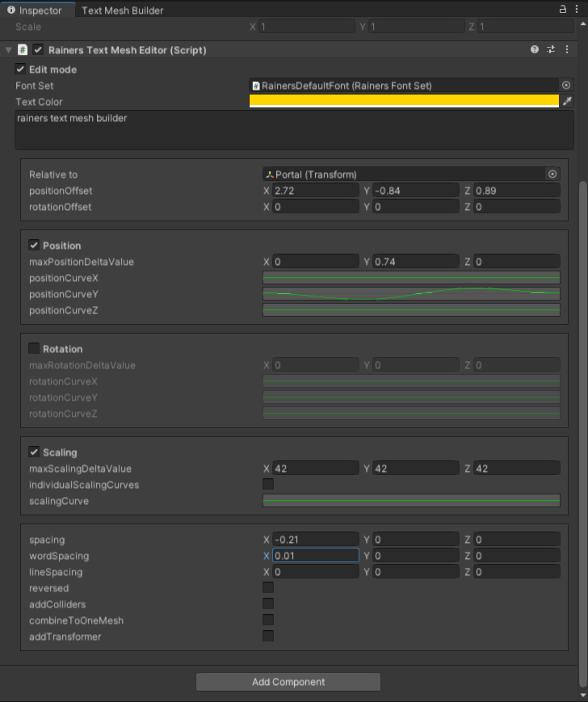Viewport: 588px width, 702px height.
Task: Open the Rainers script component kebab menu
Action: point(567,50)
